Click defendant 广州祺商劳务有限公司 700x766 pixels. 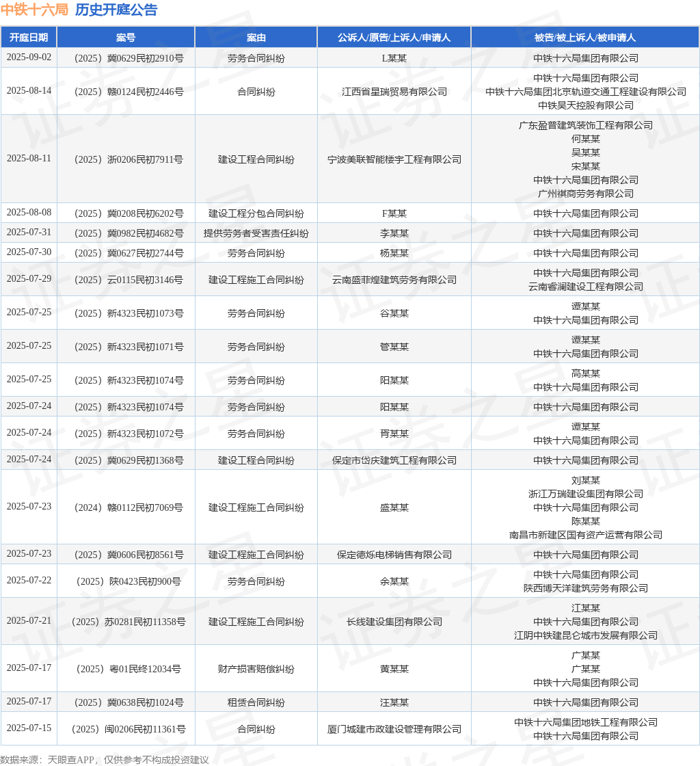tap(586, 194)
